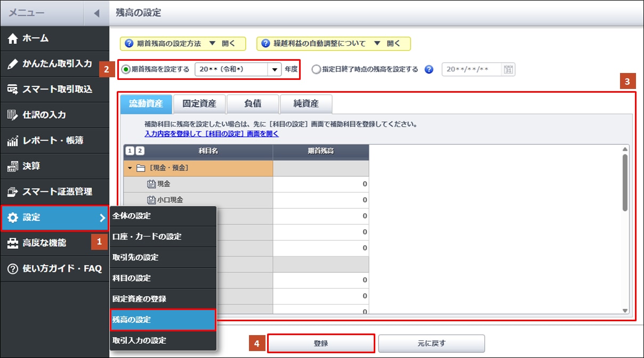Collapse the 現金・預金 folder row

[x=130, y=168]
